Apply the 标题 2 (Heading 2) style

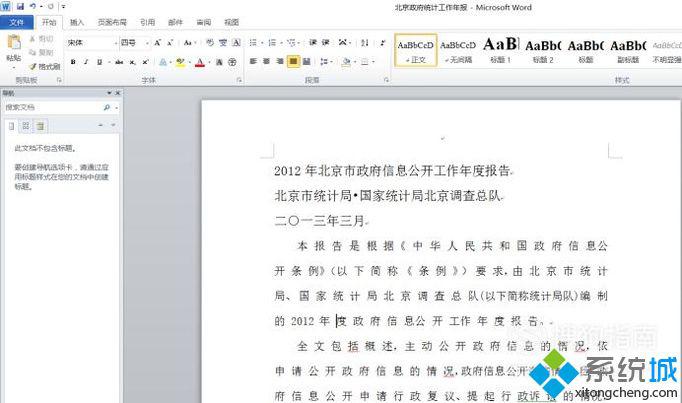click(x=543, y=50)
